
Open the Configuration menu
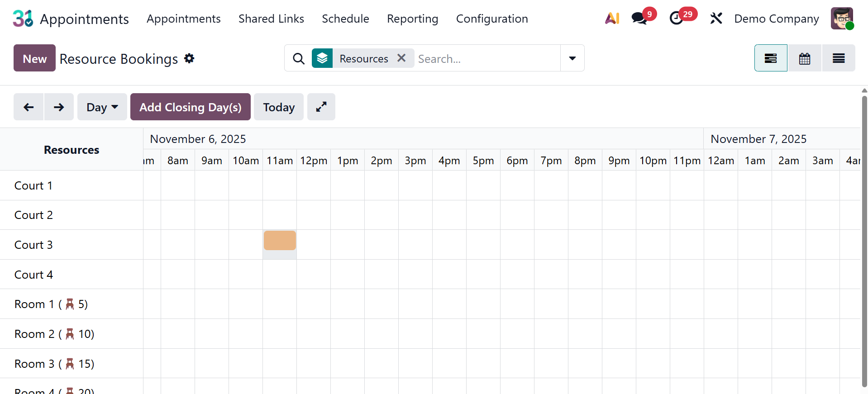point(492,19)
